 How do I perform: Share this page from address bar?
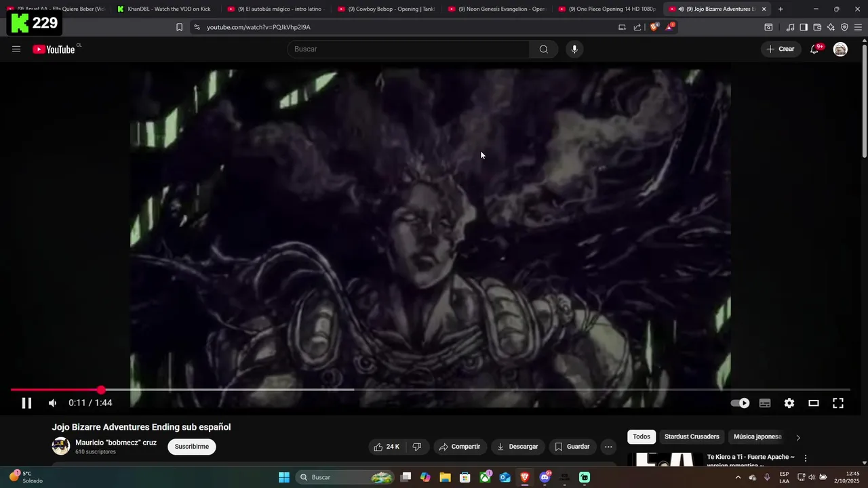637,27
